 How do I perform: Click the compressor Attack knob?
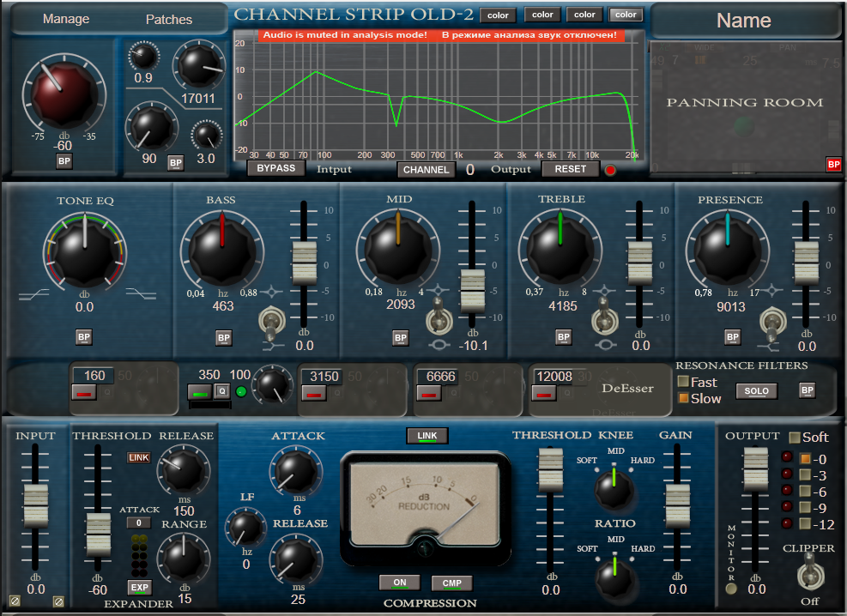(x=295, y=471)
